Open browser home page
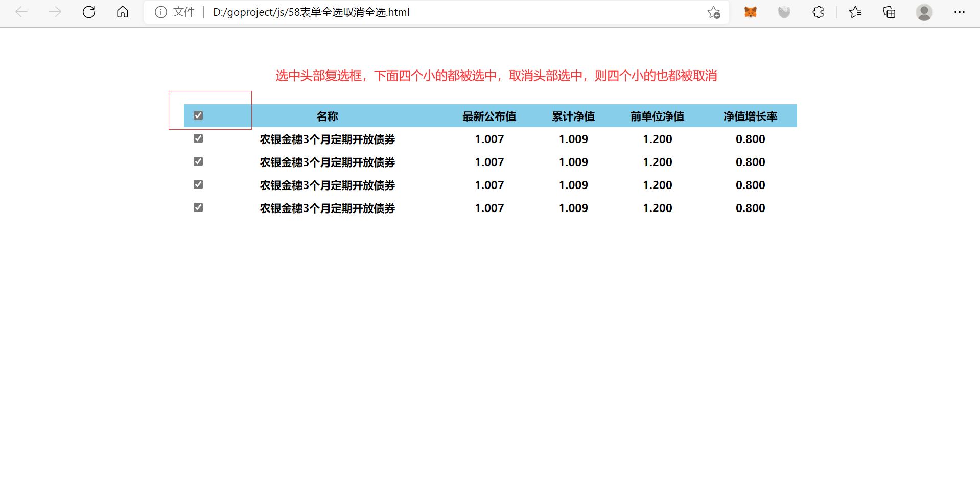980x493 pixels. click(x=123, y=12)
